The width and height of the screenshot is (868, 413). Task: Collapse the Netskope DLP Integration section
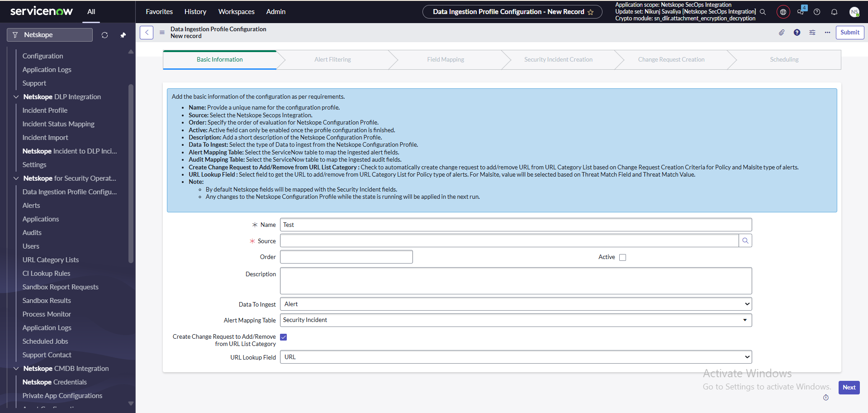click(x=16, y=97)
